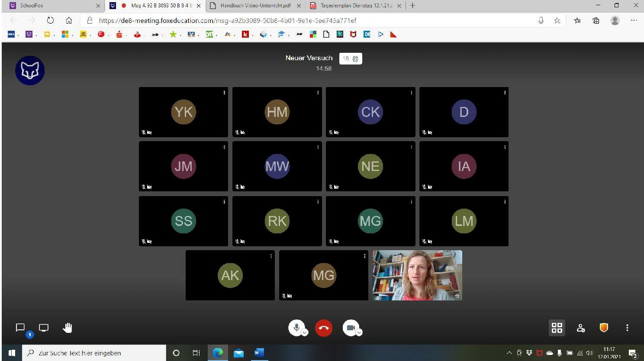Open the invite participants icon
The image size is (644, 361).
(581, 328)
